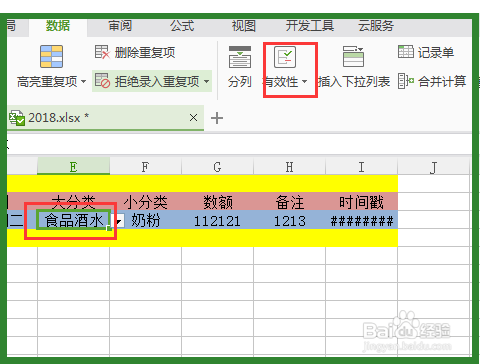The image size is (480, 364).
Task: Click the 分列 button label
Action: coord(240,81)
